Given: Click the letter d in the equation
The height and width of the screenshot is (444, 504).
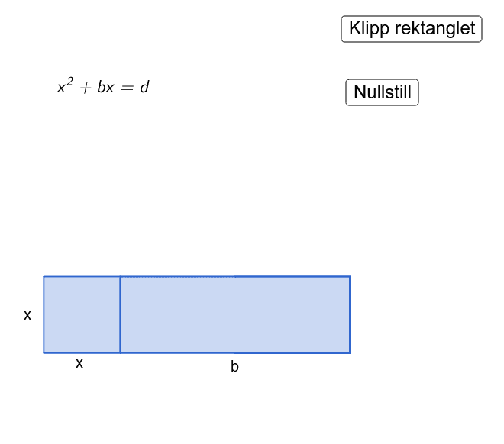Looking at the screenshot, I should coord(144,87).
